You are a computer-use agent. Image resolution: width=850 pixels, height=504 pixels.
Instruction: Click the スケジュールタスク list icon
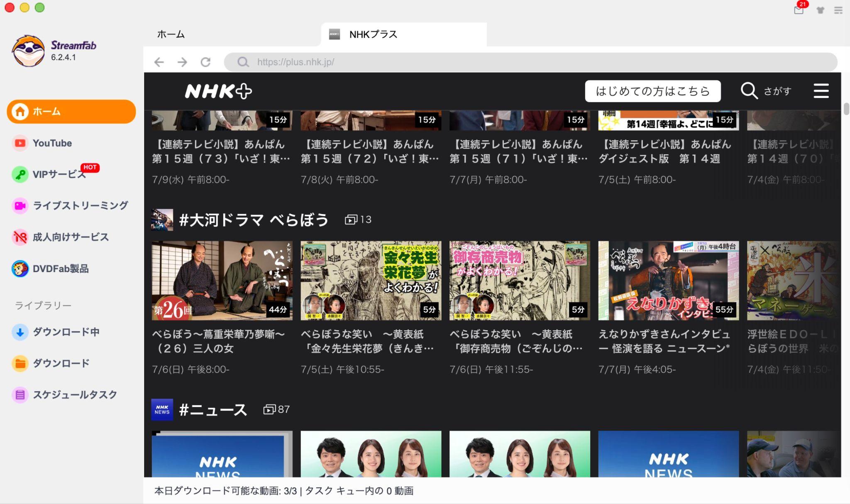point(20,394)
